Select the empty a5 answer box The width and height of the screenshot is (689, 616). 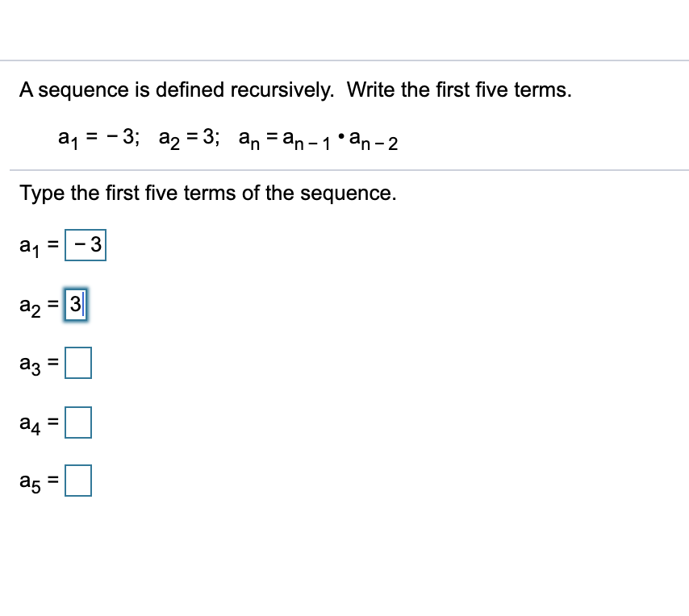pos(79,481)
